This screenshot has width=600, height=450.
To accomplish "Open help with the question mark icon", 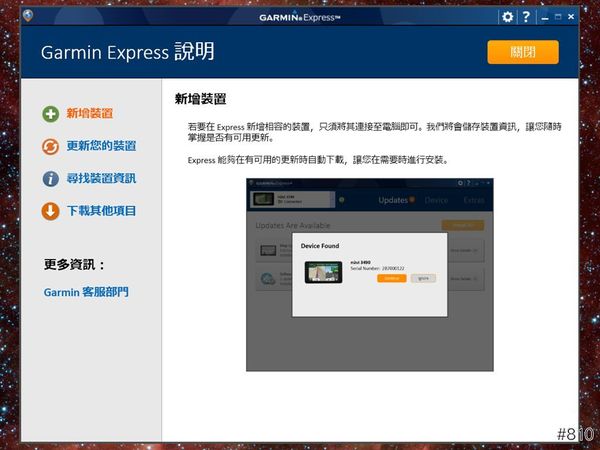I will click(526, 17).
